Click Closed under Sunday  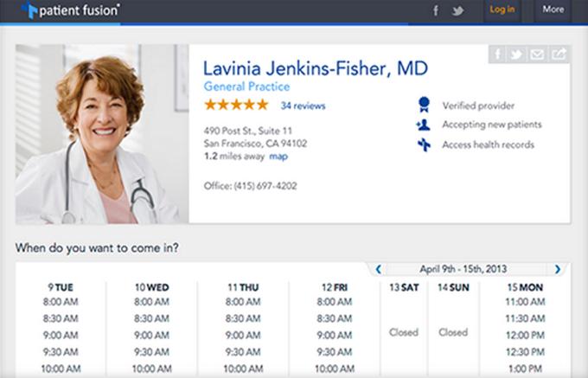[453, 332]
